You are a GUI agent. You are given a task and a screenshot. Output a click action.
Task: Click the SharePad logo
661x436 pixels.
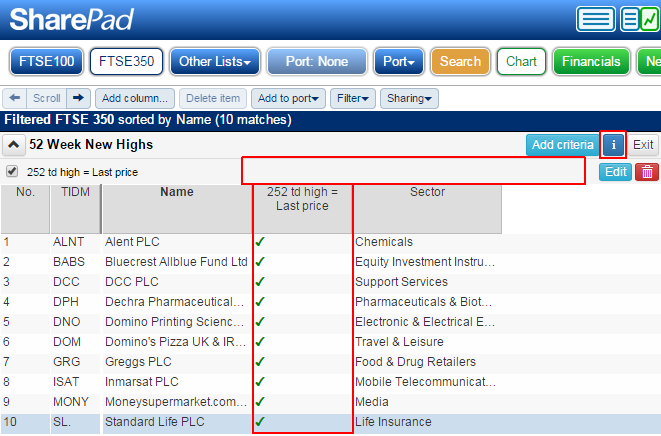coord(71,19)
